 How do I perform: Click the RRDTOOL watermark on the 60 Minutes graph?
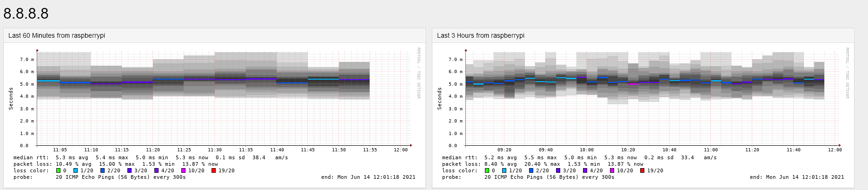click(418, 72)
